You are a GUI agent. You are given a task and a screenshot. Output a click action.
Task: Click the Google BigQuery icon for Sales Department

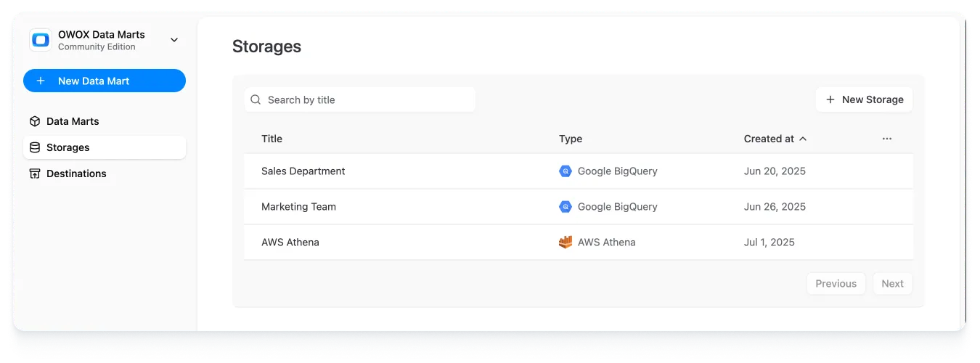565,171
